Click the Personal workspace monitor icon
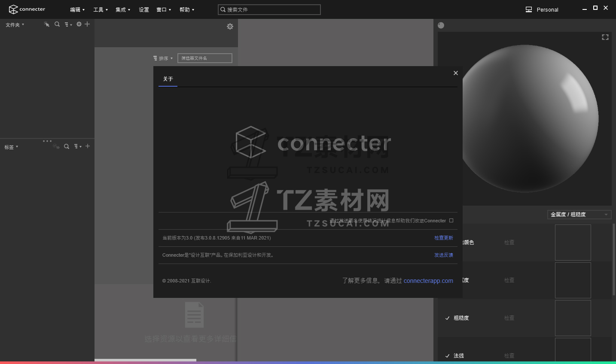 click(x=529, y=9)
